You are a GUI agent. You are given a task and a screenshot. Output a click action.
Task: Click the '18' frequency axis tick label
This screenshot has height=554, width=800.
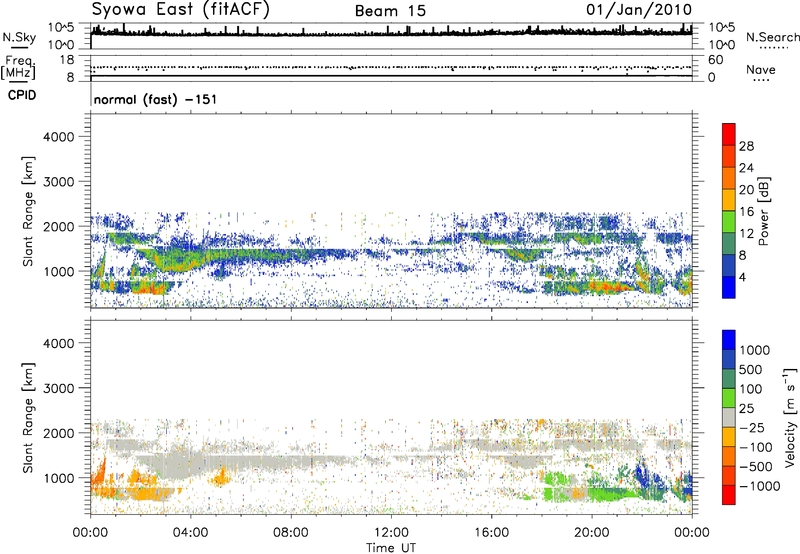[x=67, y=60]
